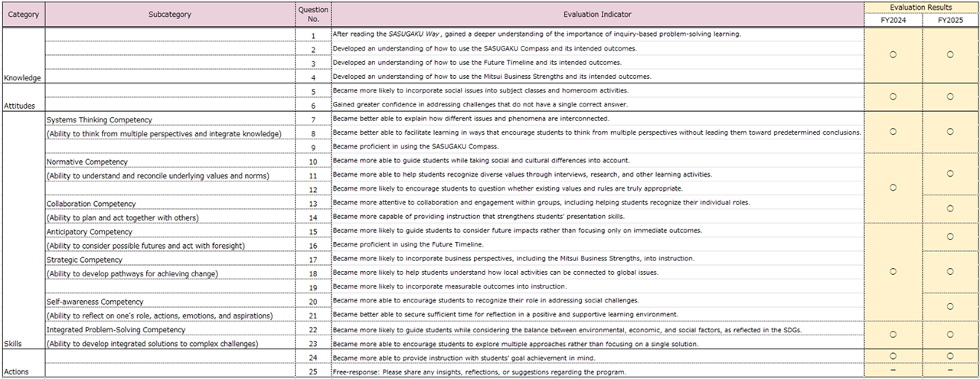This screenshot has height=379, width=980.
Task: Click 'Strategic Competency' subcategory
Action: pos(84,260)
